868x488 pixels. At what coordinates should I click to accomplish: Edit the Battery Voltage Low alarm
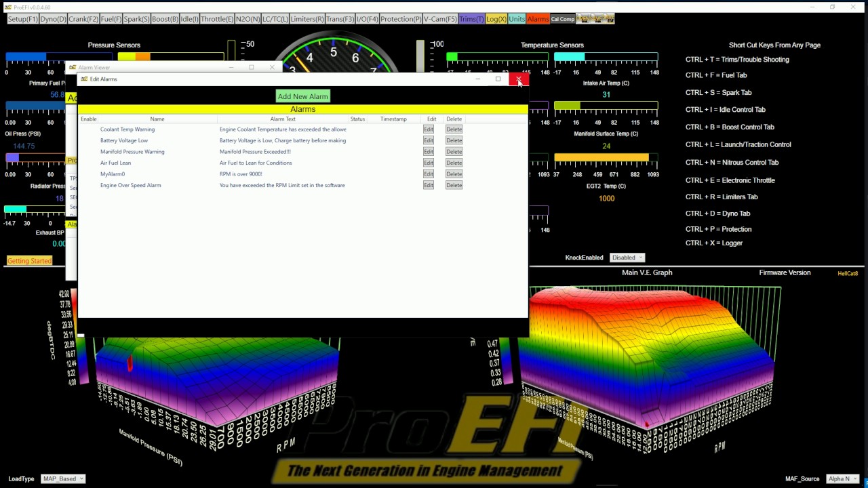(428, 140)
